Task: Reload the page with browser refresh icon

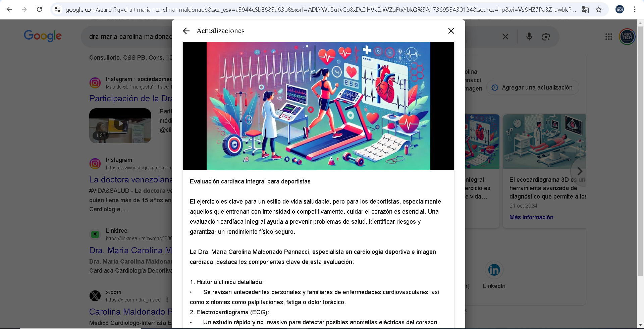Action: 40,9
